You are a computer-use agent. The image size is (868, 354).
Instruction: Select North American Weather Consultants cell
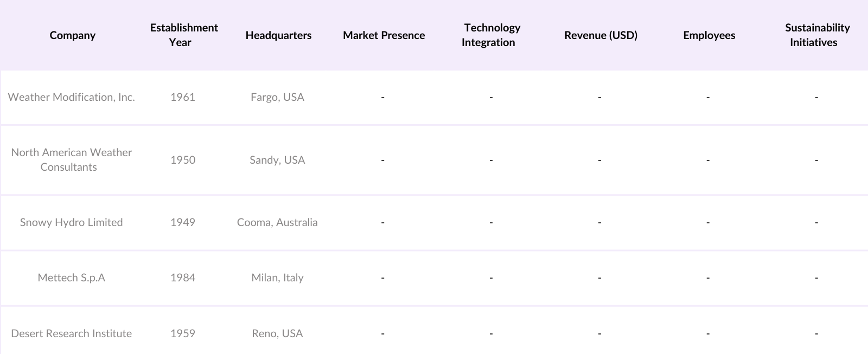point(71,159)
